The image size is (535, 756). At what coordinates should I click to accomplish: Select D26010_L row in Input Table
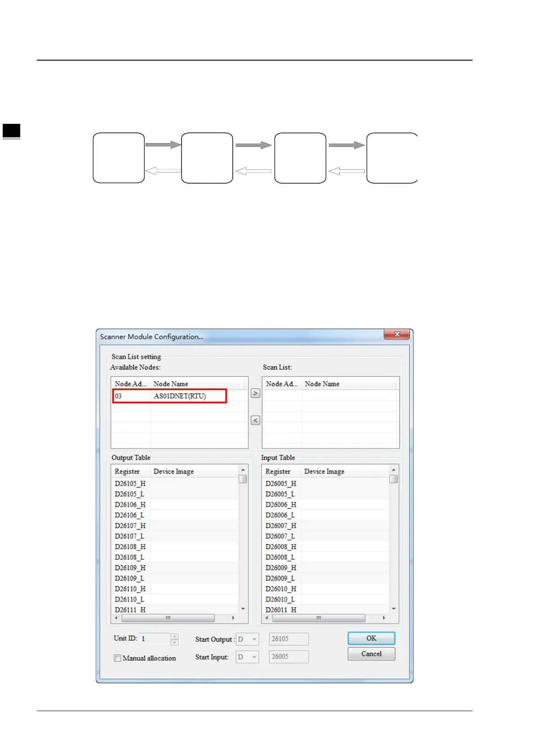click(326, 599)
